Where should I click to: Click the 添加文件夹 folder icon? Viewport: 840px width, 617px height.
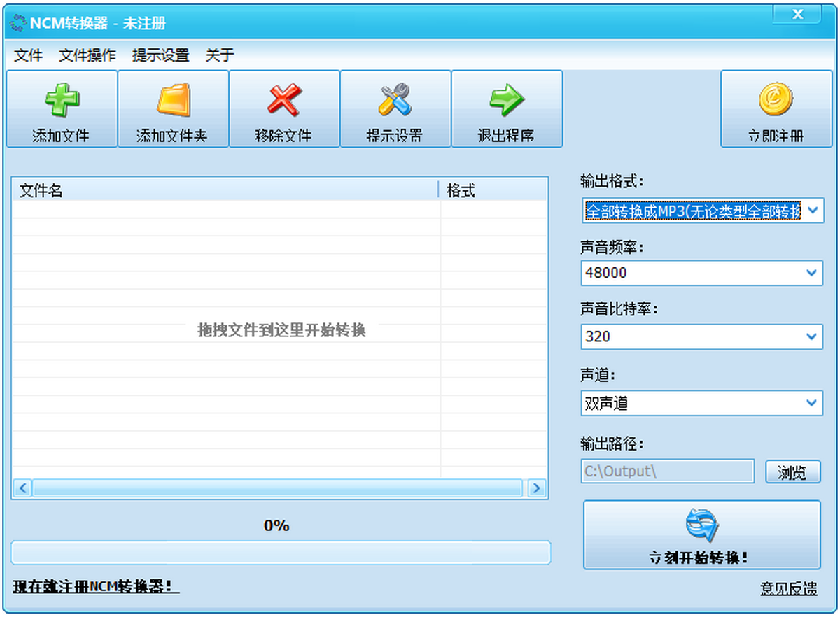click(173, 101)
